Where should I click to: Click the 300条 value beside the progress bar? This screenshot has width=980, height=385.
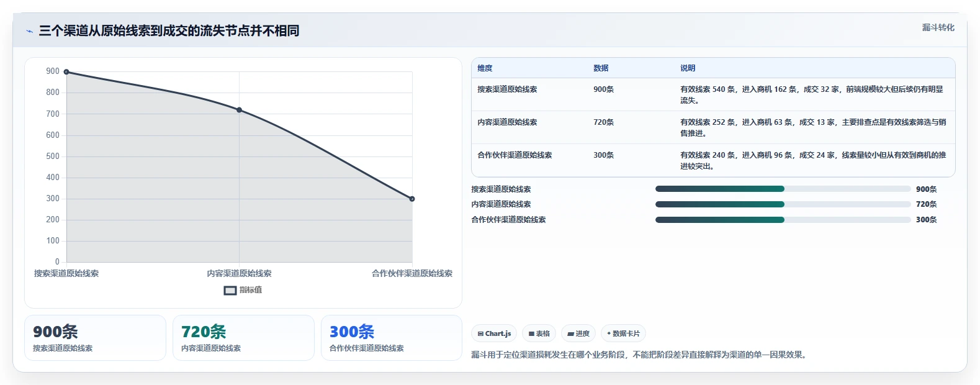(x=927, y=220)
